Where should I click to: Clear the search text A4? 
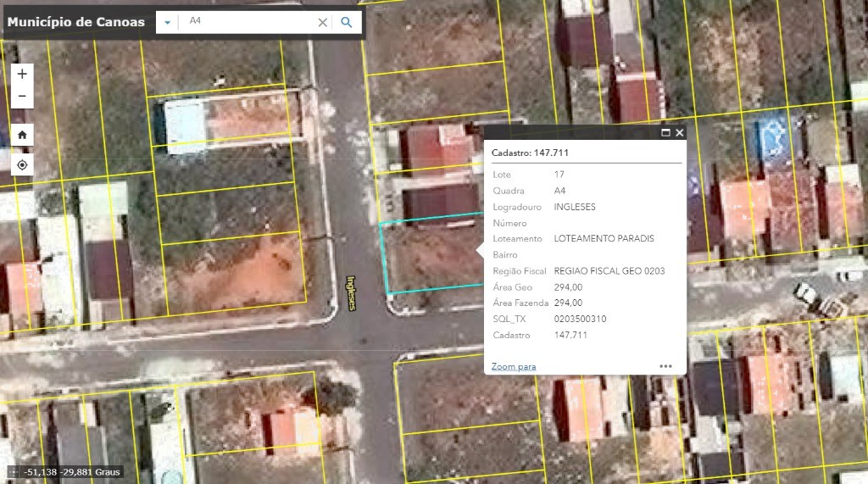pos(322,22)
